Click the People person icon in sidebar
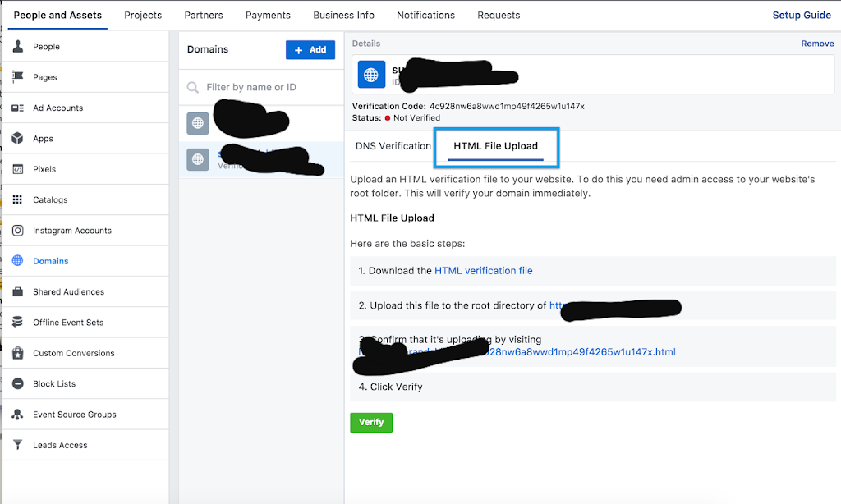841x504 pixels. pos(18,47)
